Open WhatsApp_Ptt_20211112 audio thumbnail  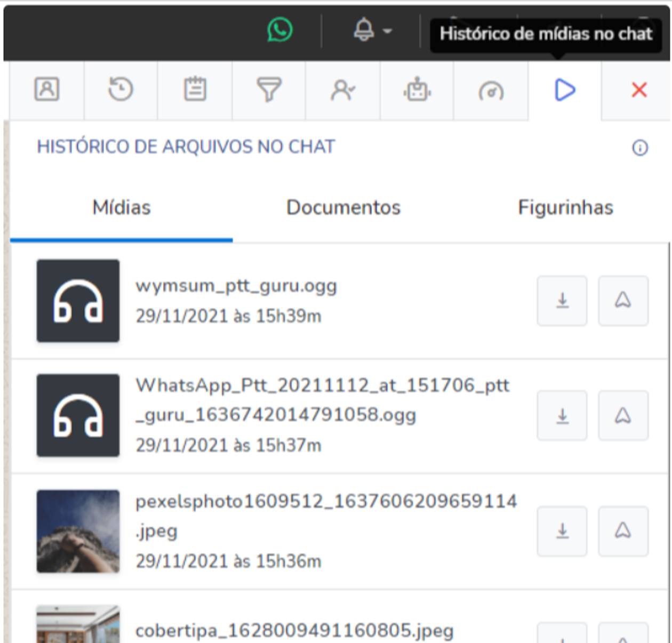click(x=78, y=415)
